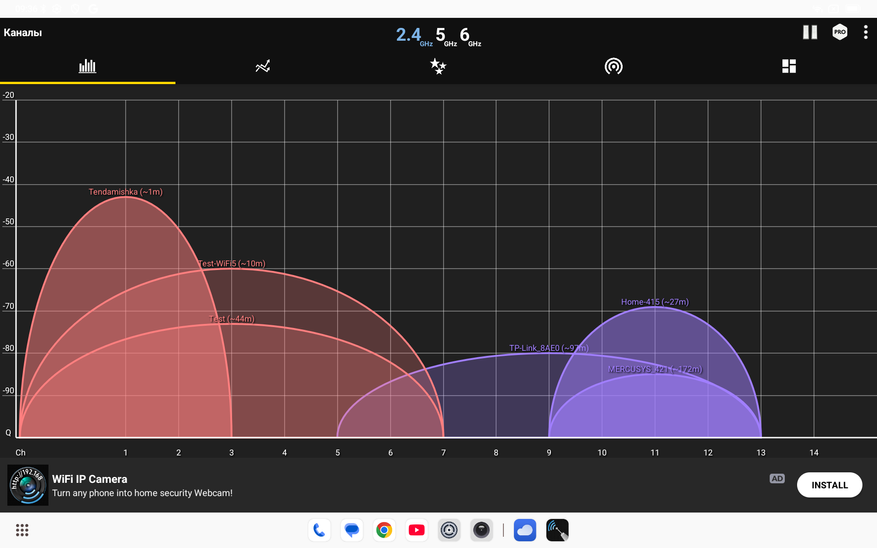Tap the Tendamishka (~1m) network label
The height and width of the screenshot is (548, 877).
125,192
